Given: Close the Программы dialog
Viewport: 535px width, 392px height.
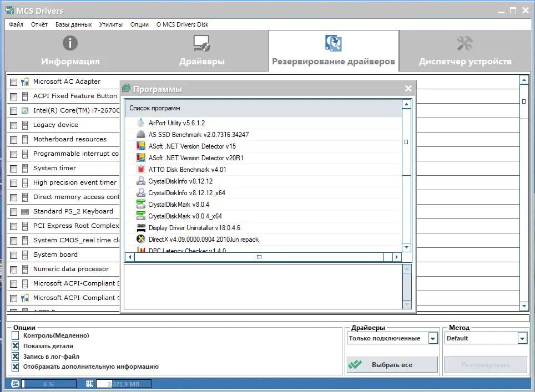Looking at the screenshot, I should pos(408,89).
